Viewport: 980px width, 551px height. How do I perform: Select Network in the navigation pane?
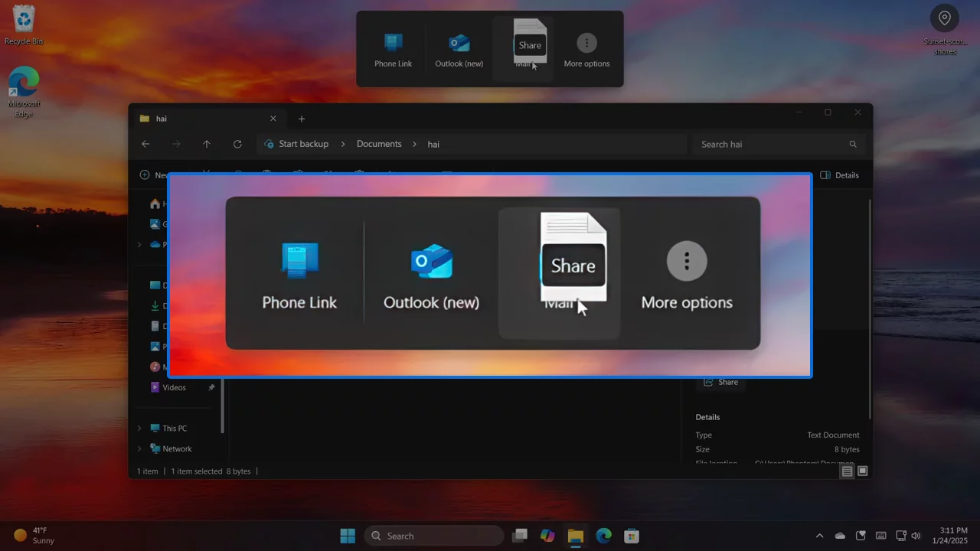tap(177, 449)
